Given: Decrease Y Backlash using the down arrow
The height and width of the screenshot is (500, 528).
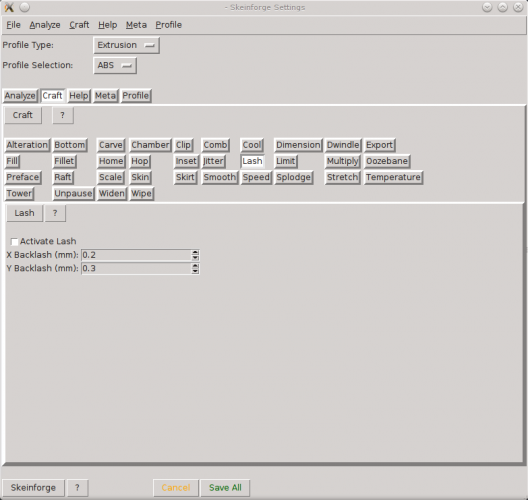Looking at the screenshot, I should coord(195,271).
